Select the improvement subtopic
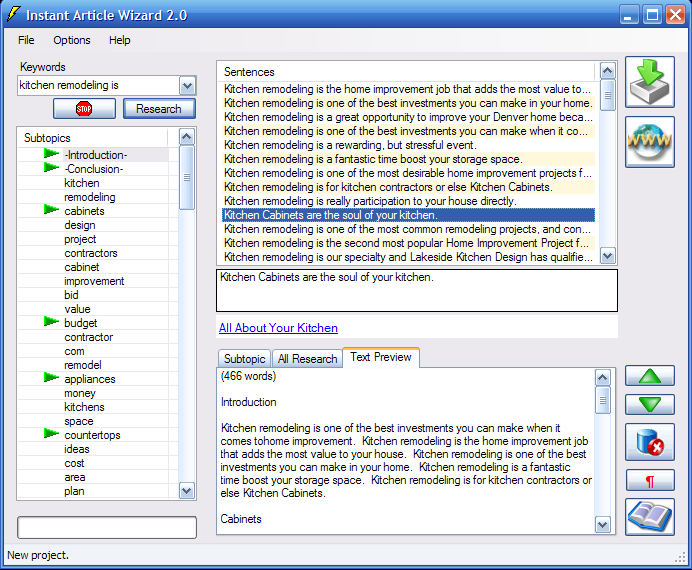The width and height of the screenshot is (692, 570). pos(94,281)
